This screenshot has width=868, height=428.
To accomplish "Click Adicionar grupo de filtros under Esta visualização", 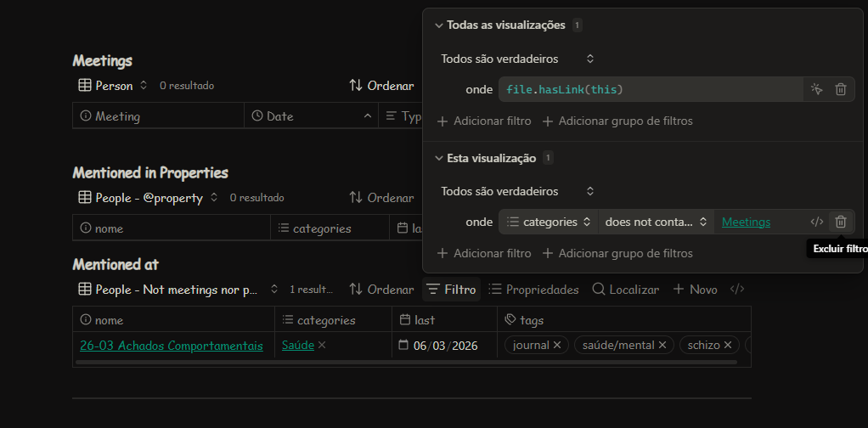I will pyautogui.click(x=617, y=253).
